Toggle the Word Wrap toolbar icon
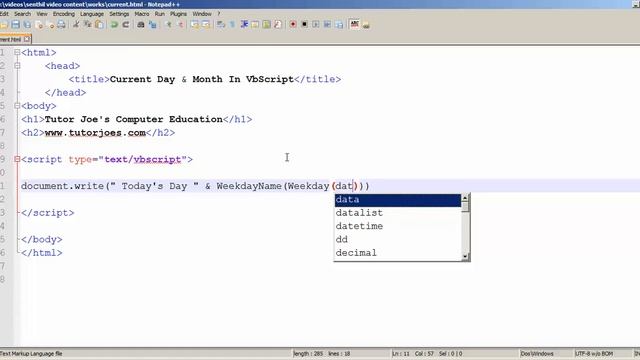This screenshot has height=360, width=640. 221,24
